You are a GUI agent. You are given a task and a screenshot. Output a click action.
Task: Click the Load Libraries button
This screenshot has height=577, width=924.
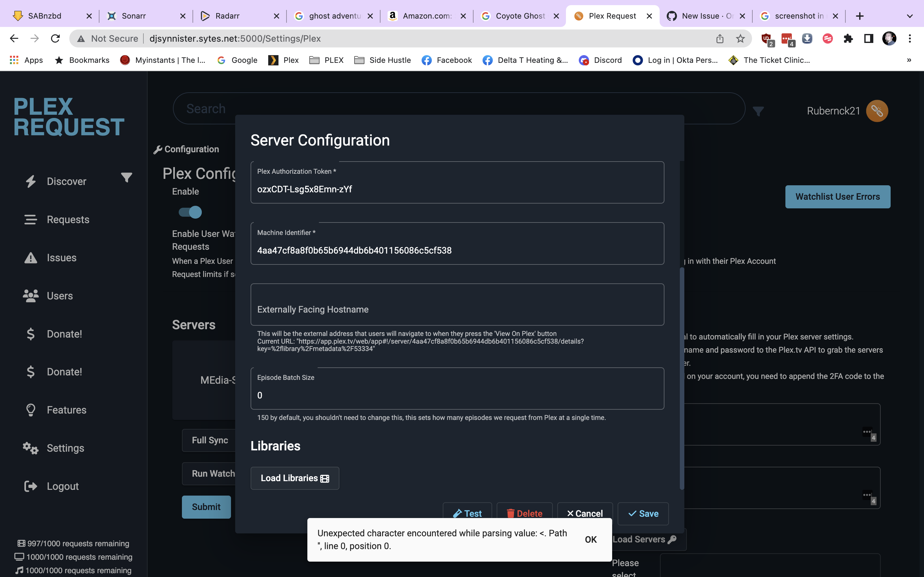click(x=295, y=478)
